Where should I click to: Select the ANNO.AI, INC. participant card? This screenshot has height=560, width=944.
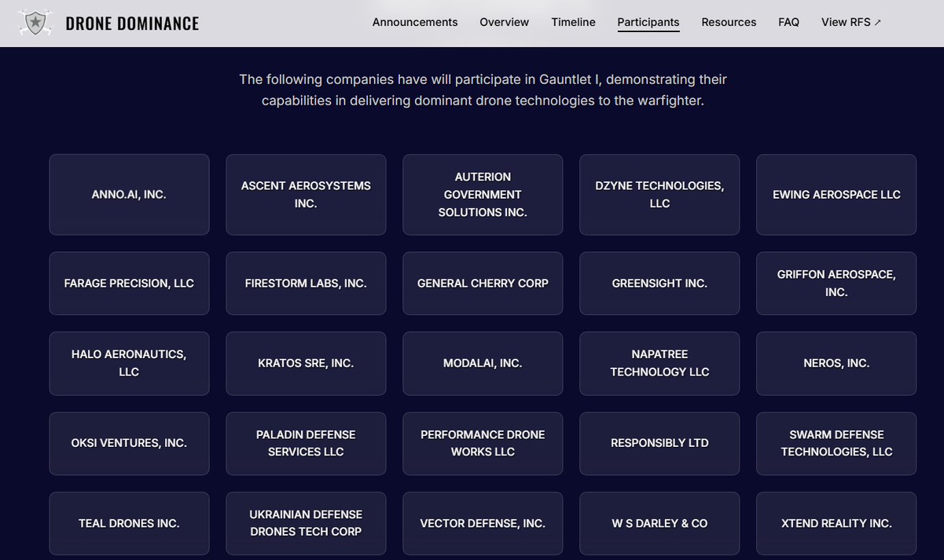pyautogui.click(x=129, y=195)
